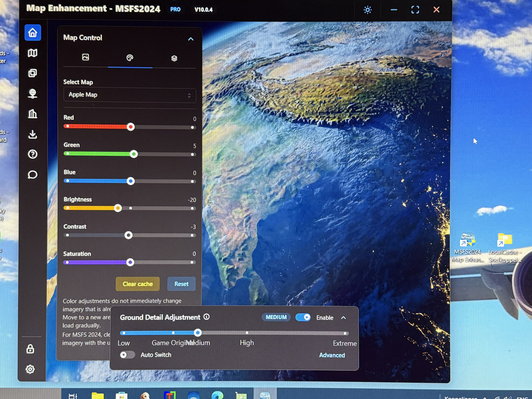
Task: Open the map icon in sidebar
Action: pos(32,53)
